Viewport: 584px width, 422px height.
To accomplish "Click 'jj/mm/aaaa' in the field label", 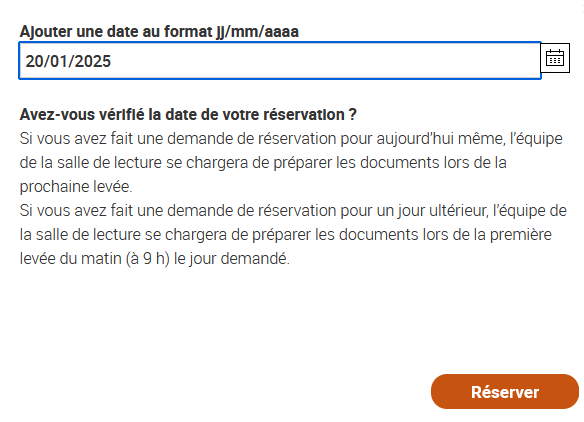I will click(257, 32).
